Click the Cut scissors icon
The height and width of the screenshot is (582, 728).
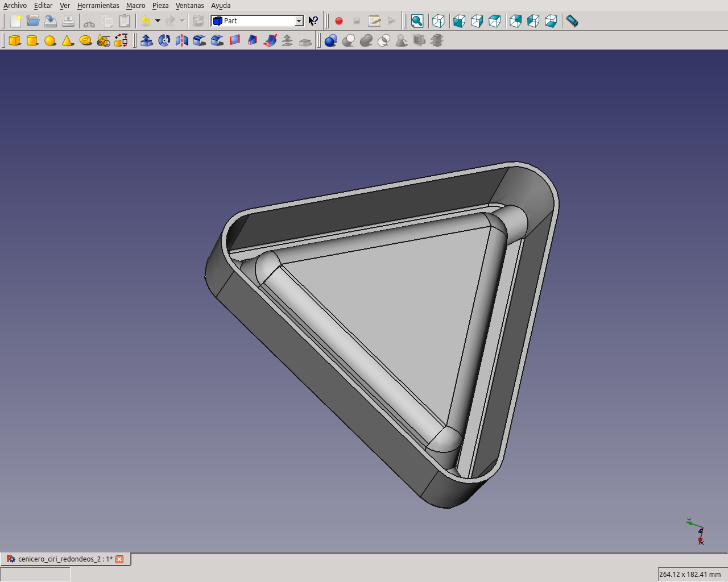[x=89, y=21]
